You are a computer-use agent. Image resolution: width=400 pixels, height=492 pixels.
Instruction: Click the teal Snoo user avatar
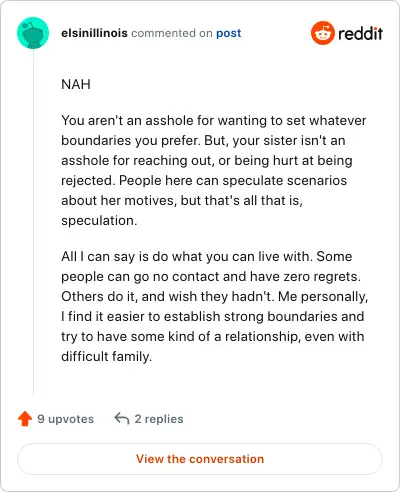[x=33, y=33]
